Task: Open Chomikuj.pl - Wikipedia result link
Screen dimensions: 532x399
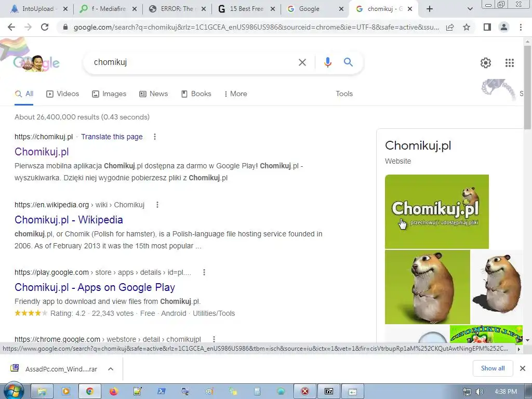Action: tap(69, 220)
